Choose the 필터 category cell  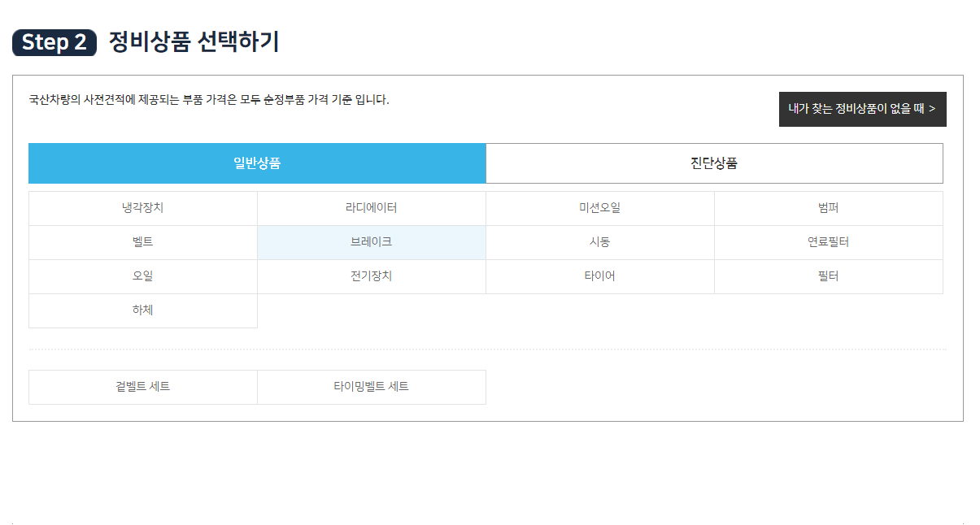(x=829, y=276)
